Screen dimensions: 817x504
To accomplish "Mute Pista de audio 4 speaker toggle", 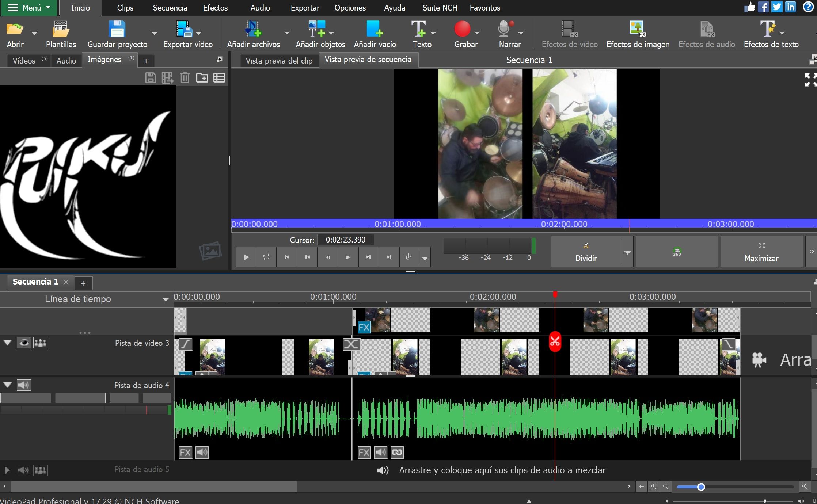I will click(x=24, y=385).
